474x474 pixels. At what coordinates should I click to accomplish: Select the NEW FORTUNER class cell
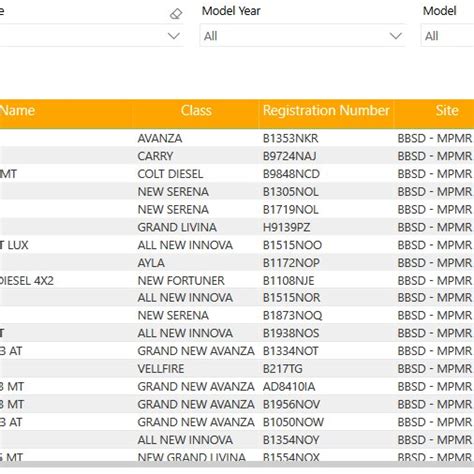tap(181, 281)
